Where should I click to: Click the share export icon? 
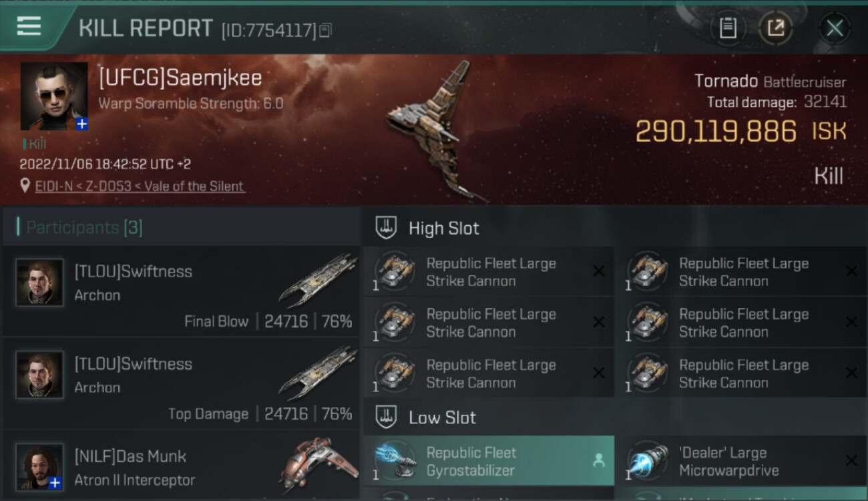pyautogui.click(x=776, y=28)
